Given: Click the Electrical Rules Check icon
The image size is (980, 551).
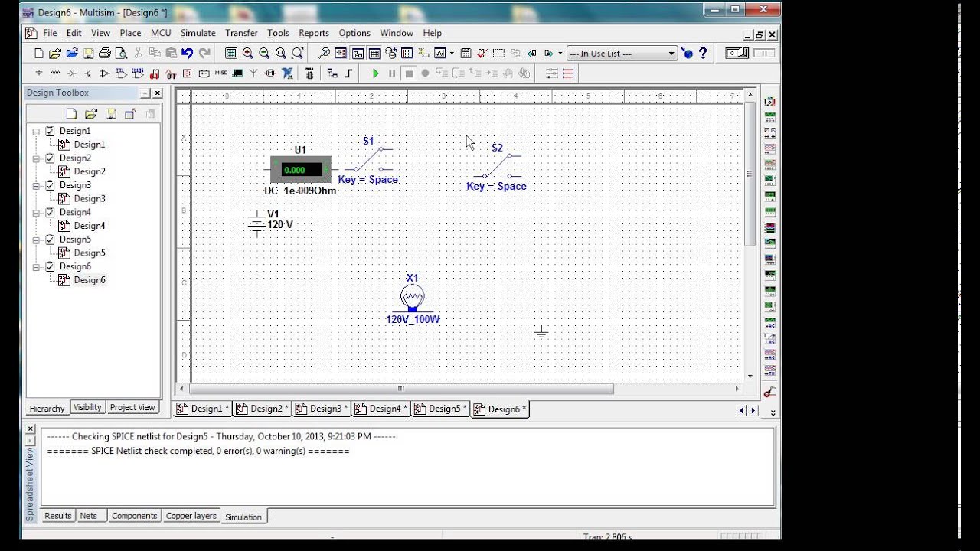Looking at the screenshot, I should click(482, 54).
